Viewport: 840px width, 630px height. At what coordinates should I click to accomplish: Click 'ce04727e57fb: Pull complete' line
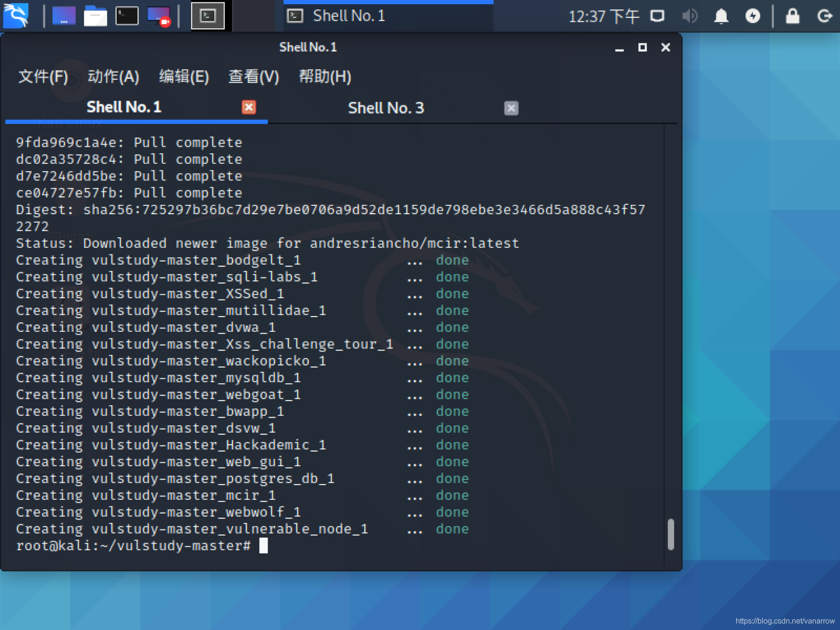pos(129,193)
